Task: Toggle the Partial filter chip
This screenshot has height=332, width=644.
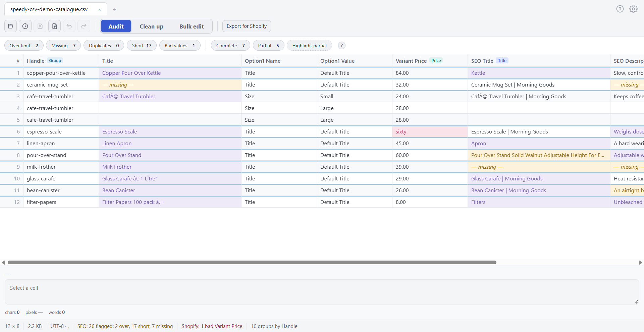Action: coord(268,46)
